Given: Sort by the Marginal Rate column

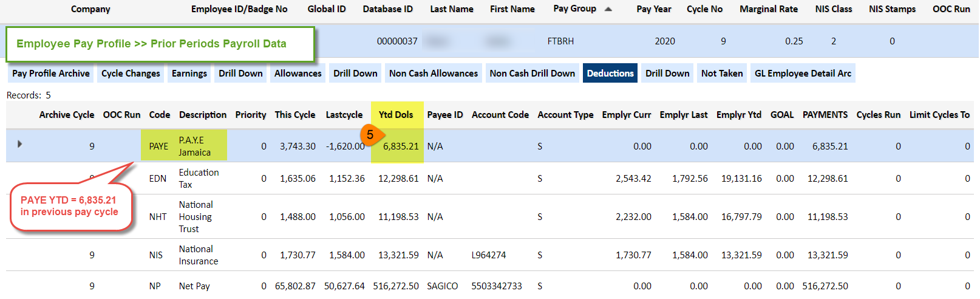Looking at the screenshot, I should [x=769, y=9].
